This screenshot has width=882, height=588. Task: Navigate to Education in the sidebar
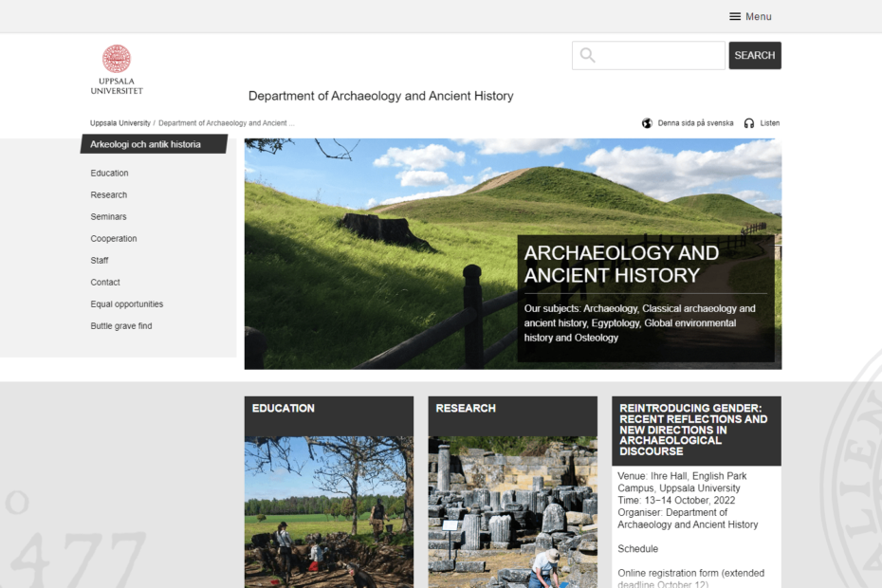(107, 173)
